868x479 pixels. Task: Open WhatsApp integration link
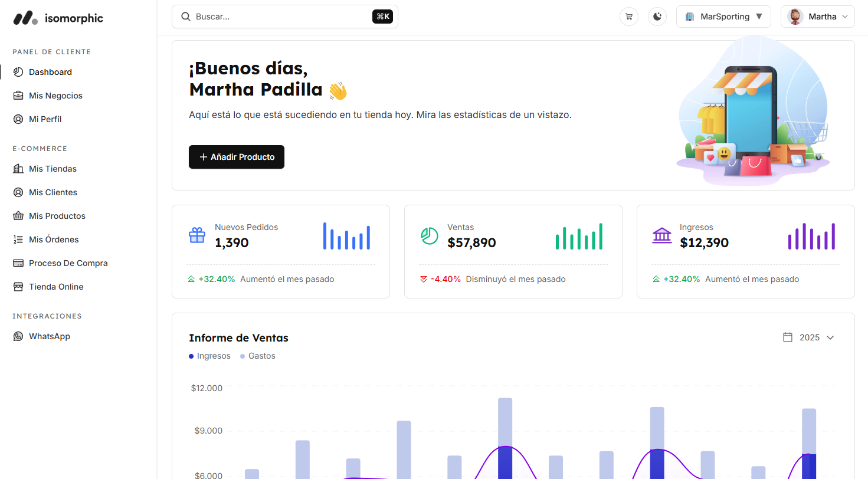(x=50, y=336)
